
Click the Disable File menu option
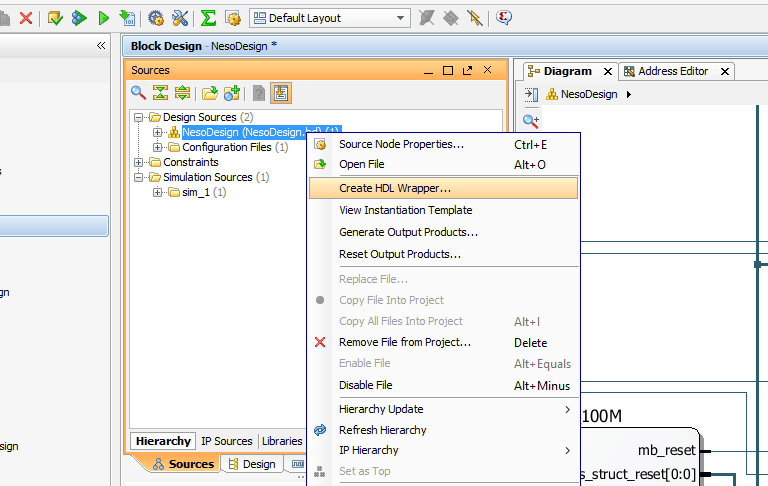[366, 385]
